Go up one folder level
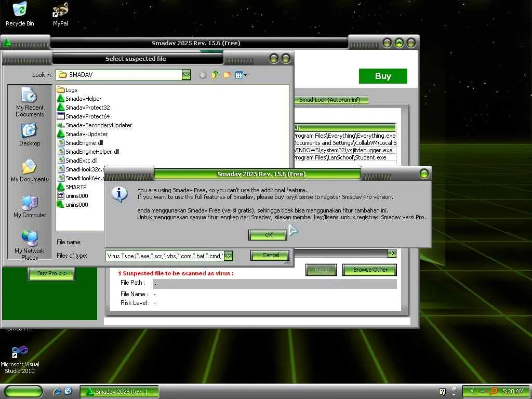Viewport: 532px width, 399px height. [215, 75]
